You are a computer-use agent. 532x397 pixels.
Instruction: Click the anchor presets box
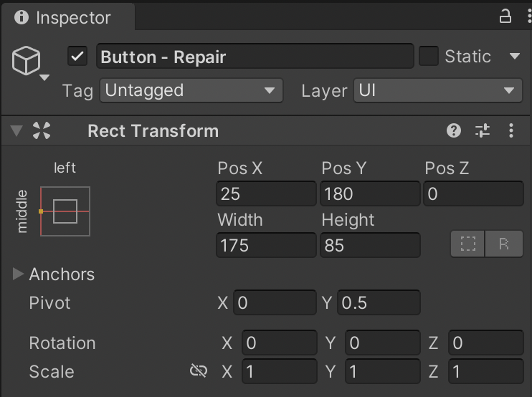click(x=65, y=211)
